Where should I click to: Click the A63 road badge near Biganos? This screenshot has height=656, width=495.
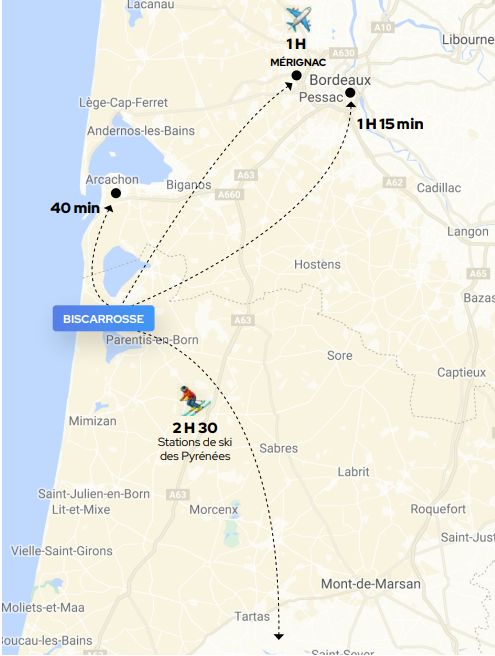[x=246, y=174]
